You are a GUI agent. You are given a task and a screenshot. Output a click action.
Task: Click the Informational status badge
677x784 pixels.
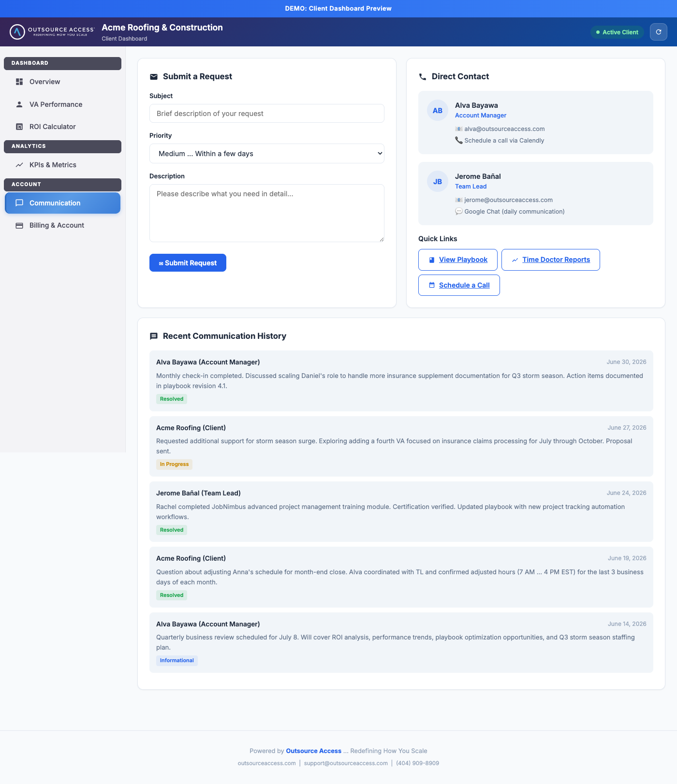(x=177, y=661)
